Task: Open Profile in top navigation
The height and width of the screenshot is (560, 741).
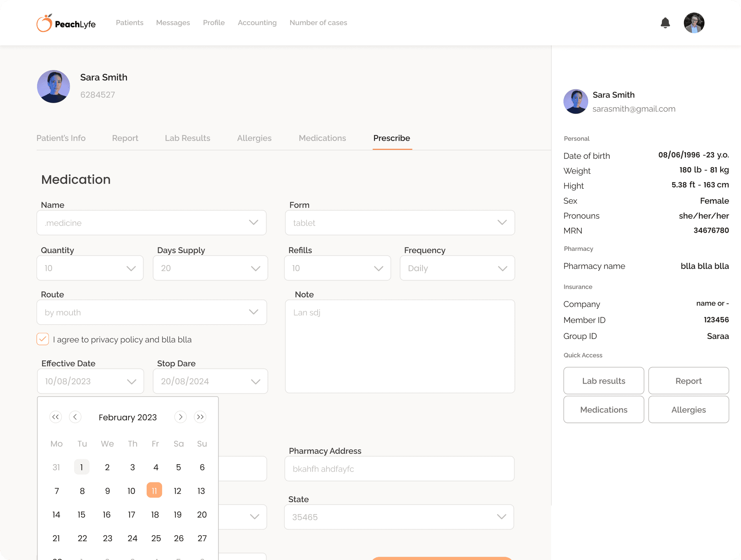Action: pos(214,23)
